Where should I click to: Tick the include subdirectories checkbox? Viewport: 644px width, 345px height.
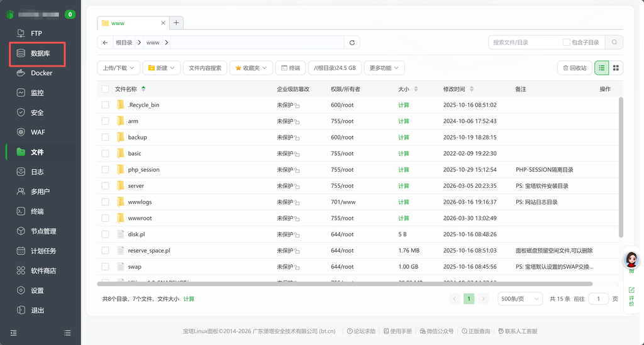coord(566,42)
